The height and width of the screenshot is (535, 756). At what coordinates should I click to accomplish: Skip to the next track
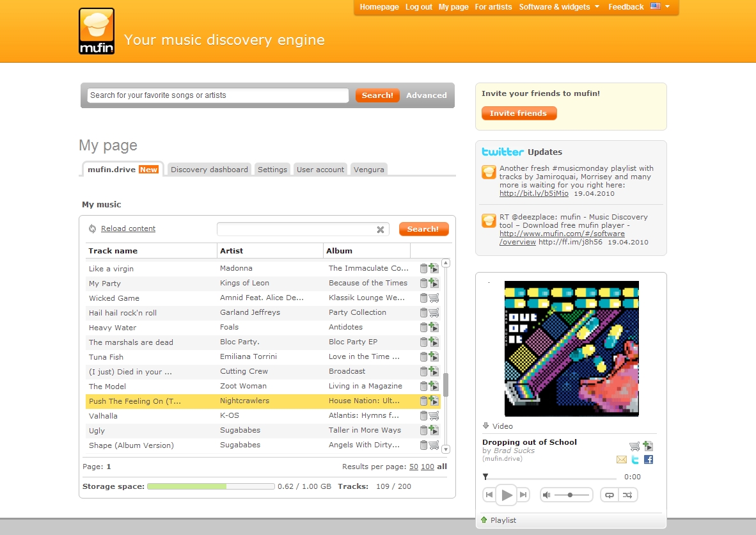point(523,495)
